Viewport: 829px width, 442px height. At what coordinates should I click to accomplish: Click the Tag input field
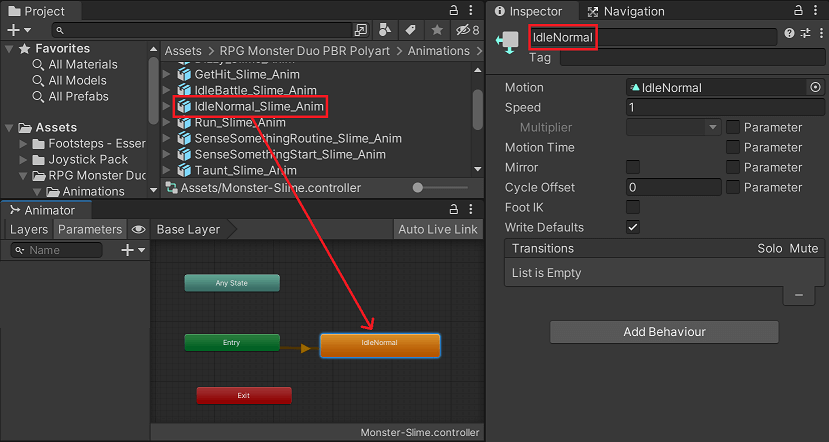692,58
